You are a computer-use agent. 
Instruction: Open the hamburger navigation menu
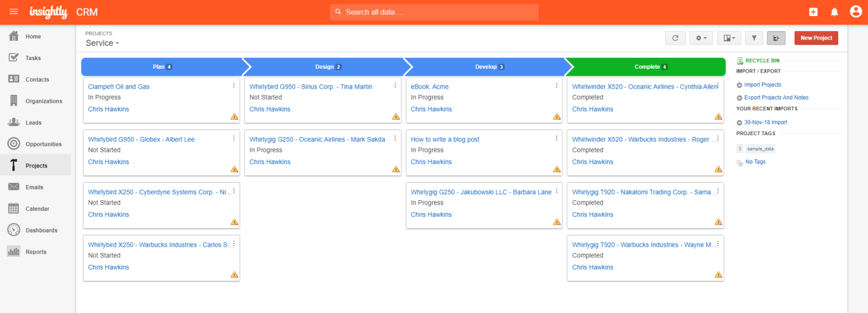(14, 12)
